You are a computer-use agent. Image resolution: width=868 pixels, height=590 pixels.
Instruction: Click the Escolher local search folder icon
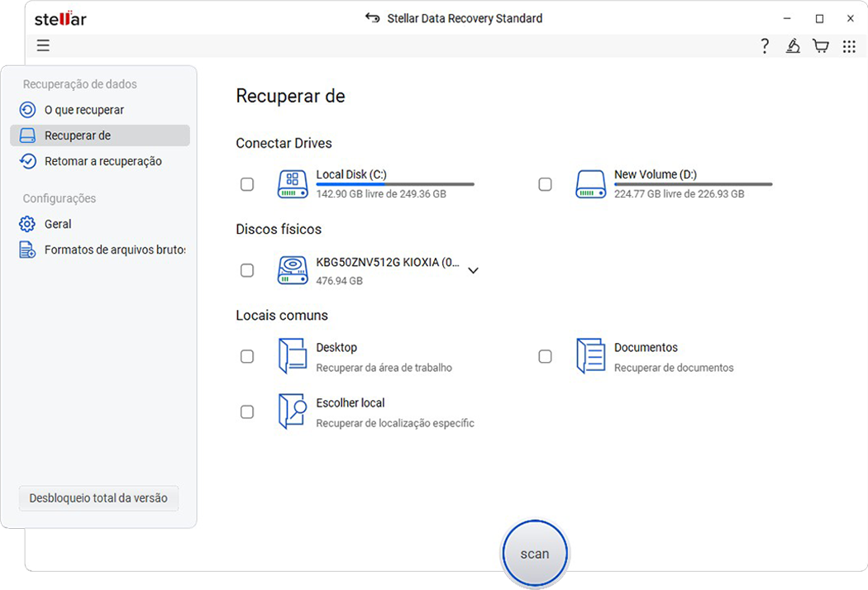(293, 412)
